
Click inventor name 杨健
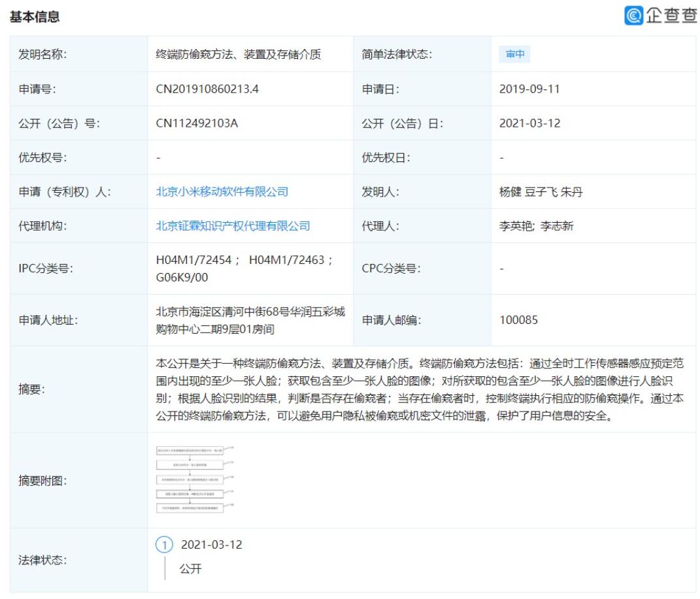(x=510, y=191)
